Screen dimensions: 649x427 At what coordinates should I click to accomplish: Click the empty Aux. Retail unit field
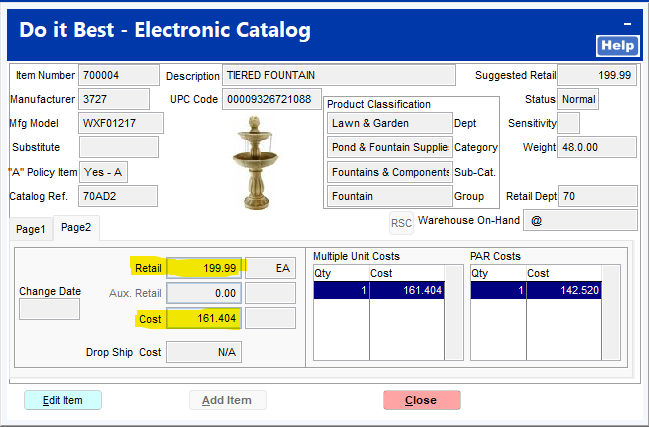pos(271,293)
